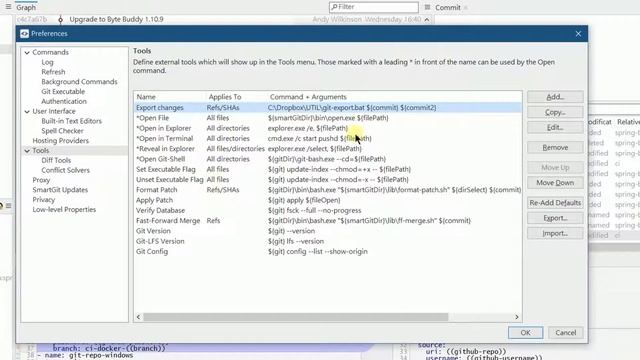Collapse the Tools tree node
This screenshot has height=360, width=640.
27,151
